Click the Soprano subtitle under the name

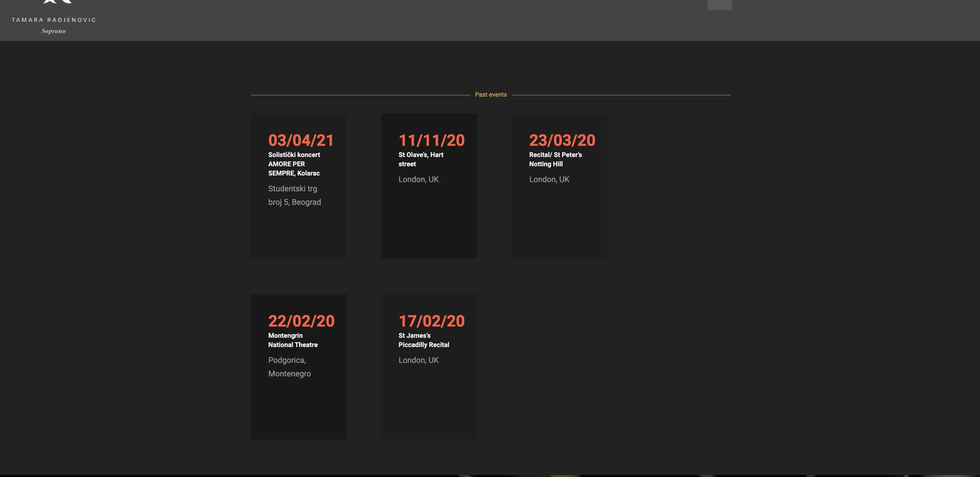(54, 31)
